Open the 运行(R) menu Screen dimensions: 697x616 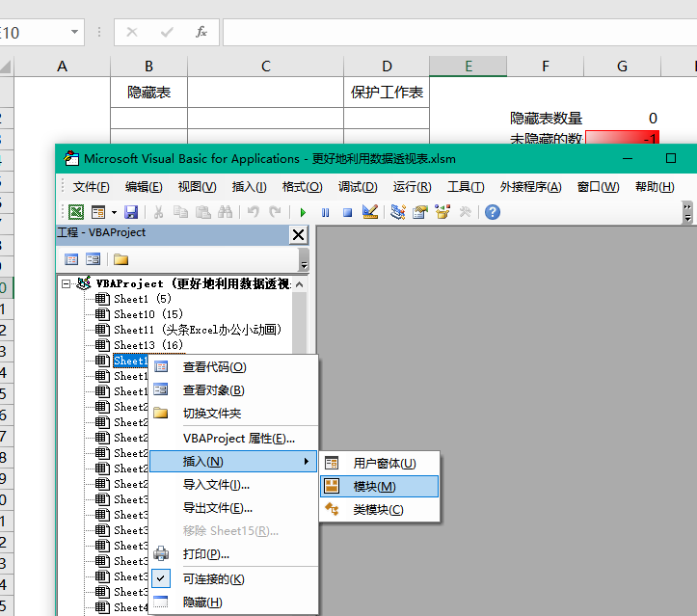412,187
